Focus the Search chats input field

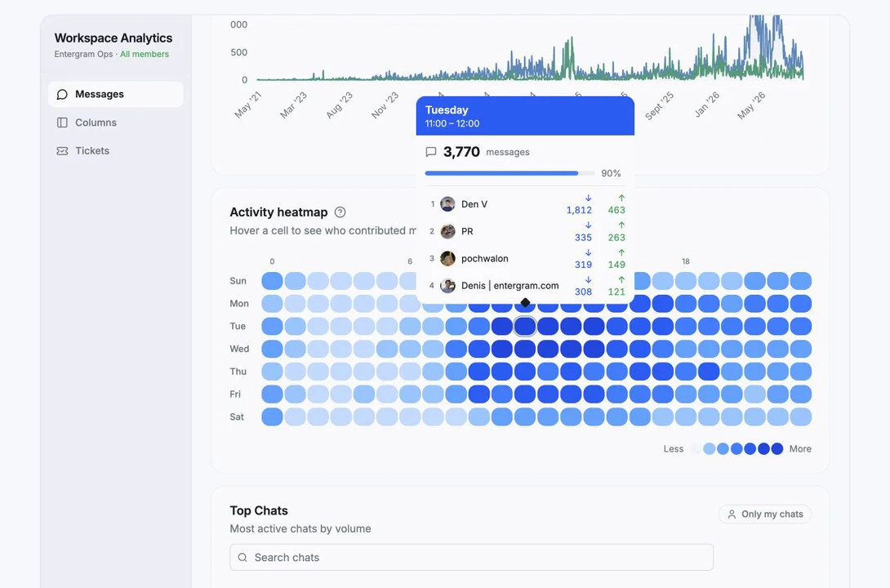471,557
